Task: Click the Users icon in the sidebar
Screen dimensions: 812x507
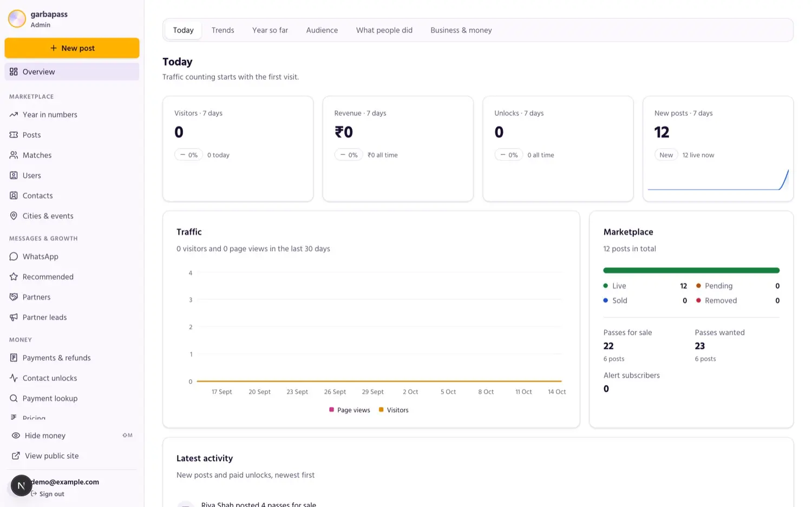Action: 14,175
